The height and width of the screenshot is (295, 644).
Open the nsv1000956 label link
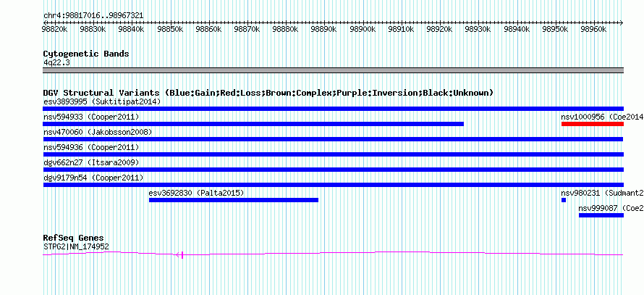tap(602, 117)
